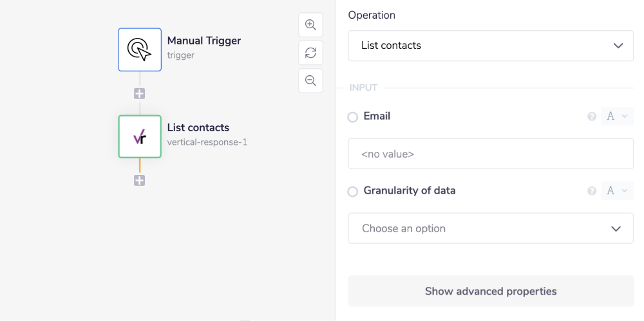
Task: Select the List contacts node title
Action: click(198, 127)
